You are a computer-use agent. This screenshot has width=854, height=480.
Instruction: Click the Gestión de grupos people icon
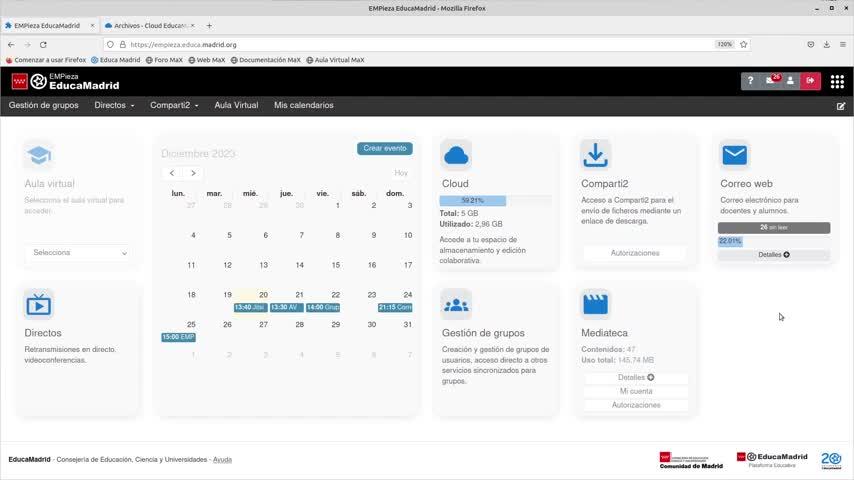tap(456, 305)
